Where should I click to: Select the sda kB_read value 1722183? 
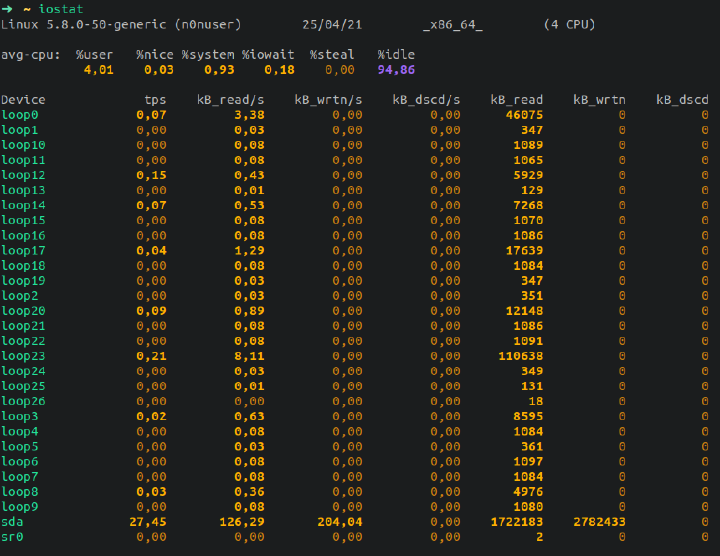(517, 522)
